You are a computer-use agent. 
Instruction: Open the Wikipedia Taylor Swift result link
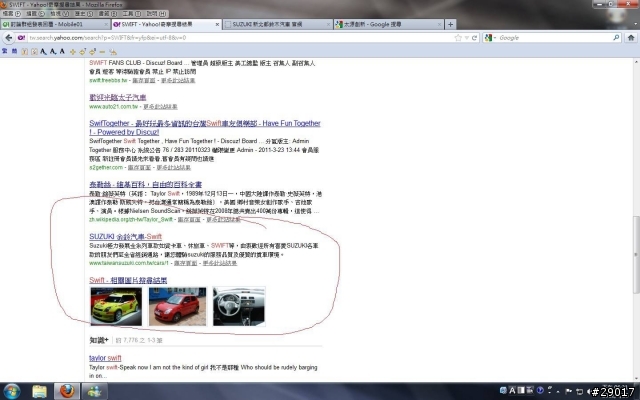click(x=145, y=184)
